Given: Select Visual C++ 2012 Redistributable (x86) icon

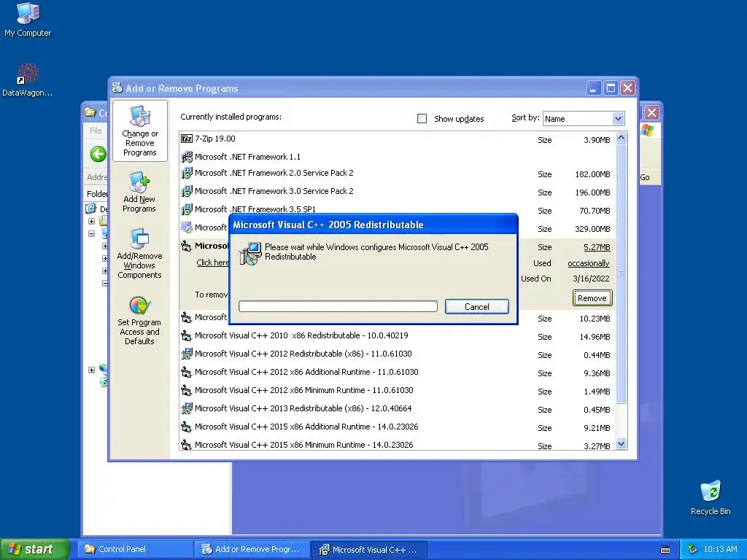Looking at the screenshot, I should [186, 354].
